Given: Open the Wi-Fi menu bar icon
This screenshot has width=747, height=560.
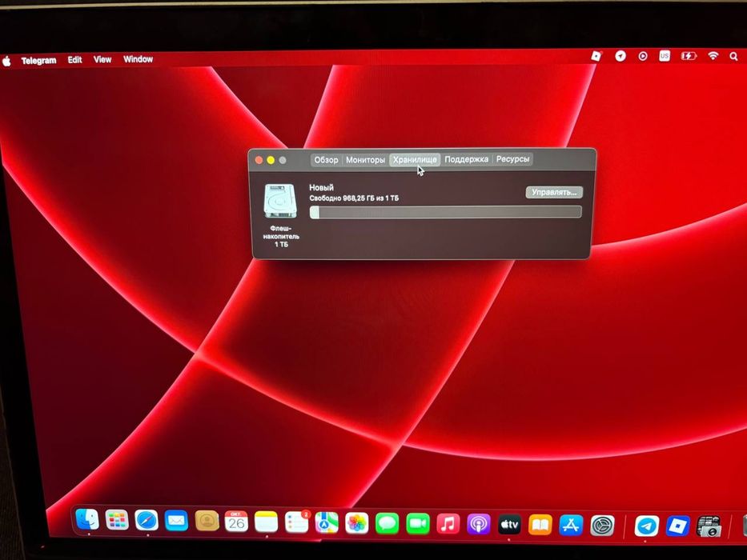Looking at the screenshot, I should [713, 56].
